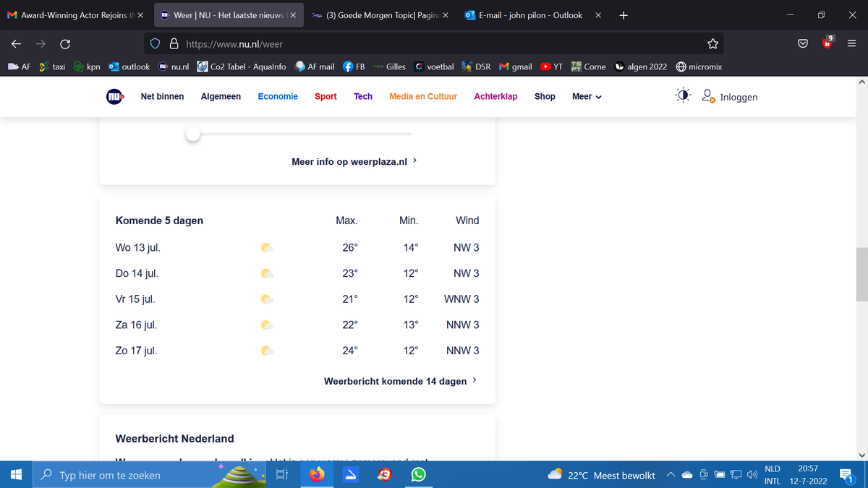Go back with the browser back arrow

pos(16,44)
